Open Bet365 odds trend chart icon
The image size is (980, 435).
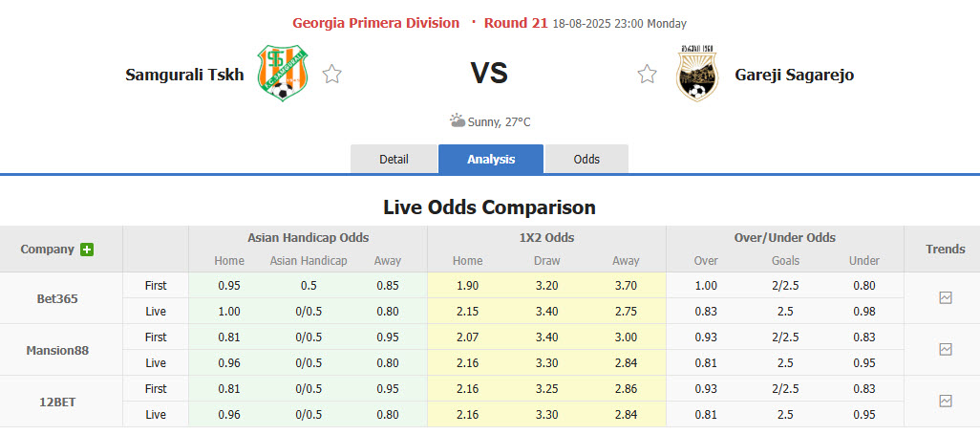(945, 298)
